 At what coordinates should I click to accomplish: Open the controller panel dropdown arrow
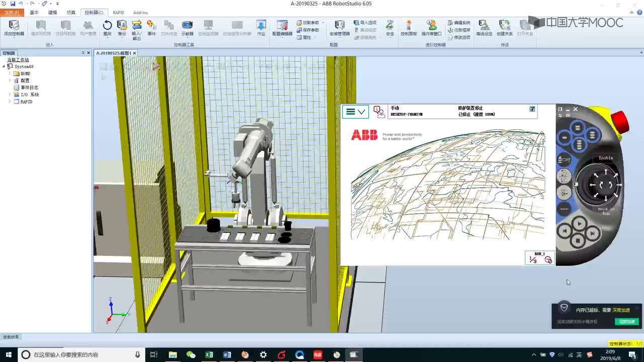(x=83, y=53)
